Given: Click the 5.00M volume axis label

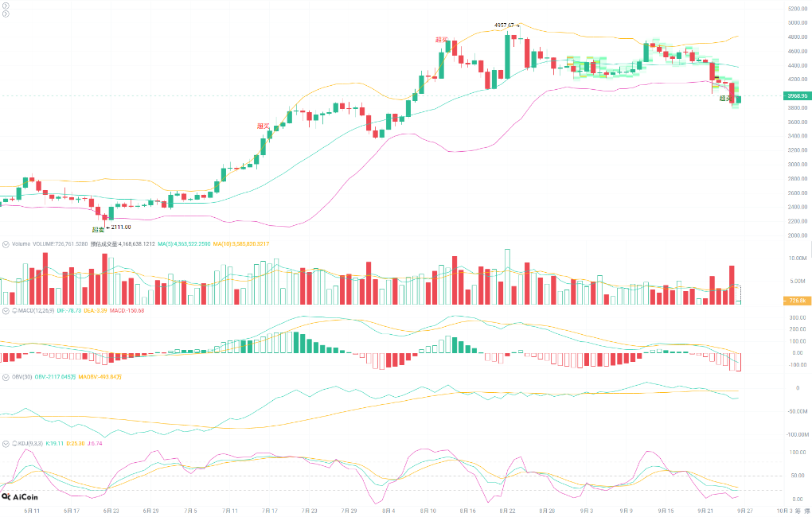Looking at the screenshot, I should pyautogui.click(x=798, y=282).
